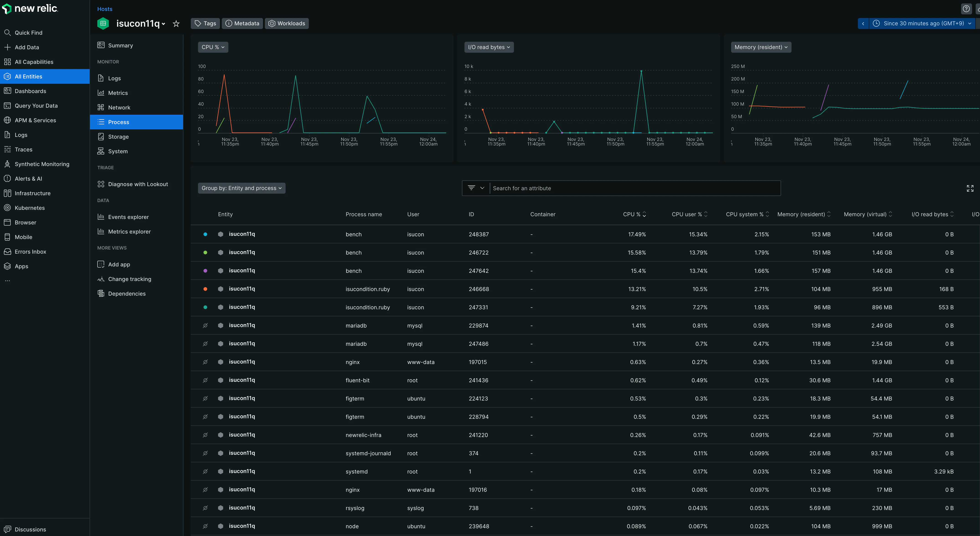Open Infrastructure section
Image resolution: width=980 pixels, height=536 pixels.
tap(33, 193)
